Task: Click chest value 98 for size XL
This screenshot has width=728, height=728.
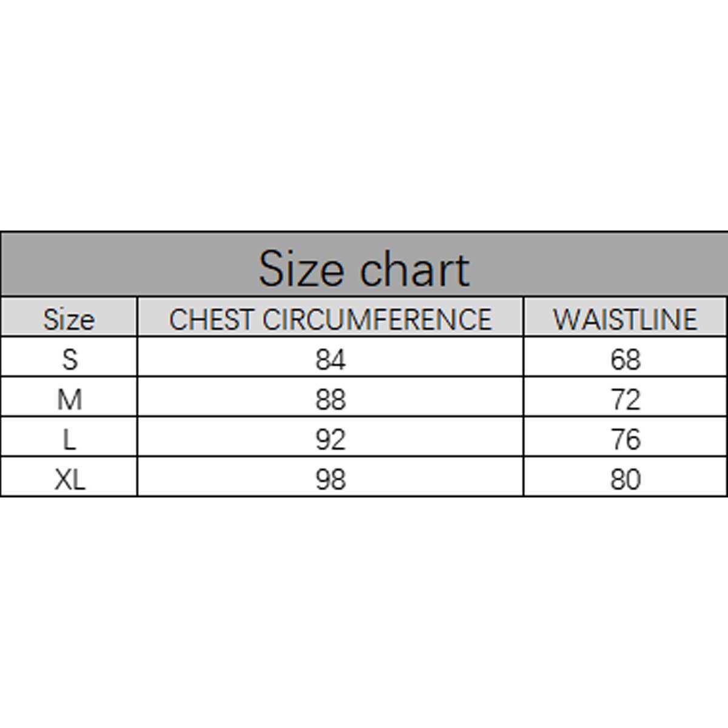Action: [x=331, y=479]
